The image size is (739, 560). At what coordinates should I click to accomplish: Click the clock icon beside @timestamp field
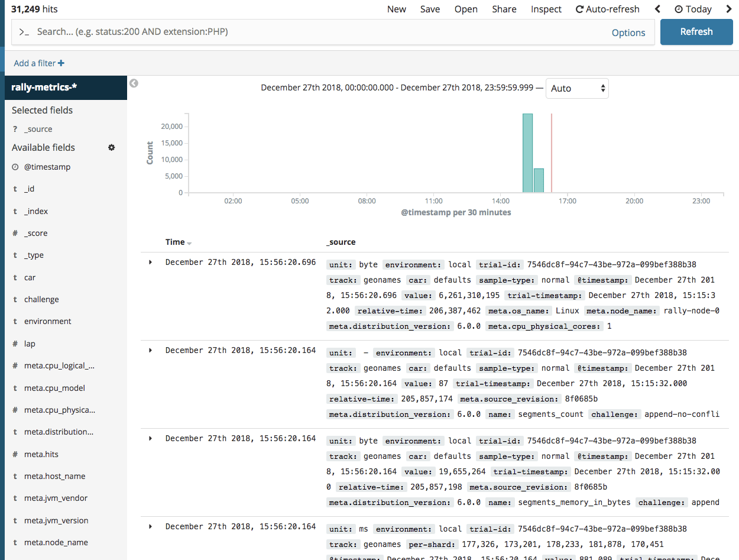click(15, 167)
